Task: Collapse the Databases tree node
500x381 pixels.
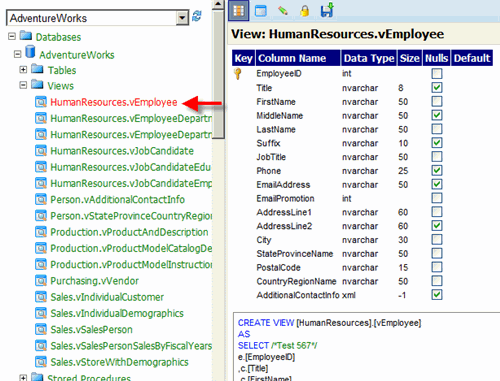Action: coord(12,36)
